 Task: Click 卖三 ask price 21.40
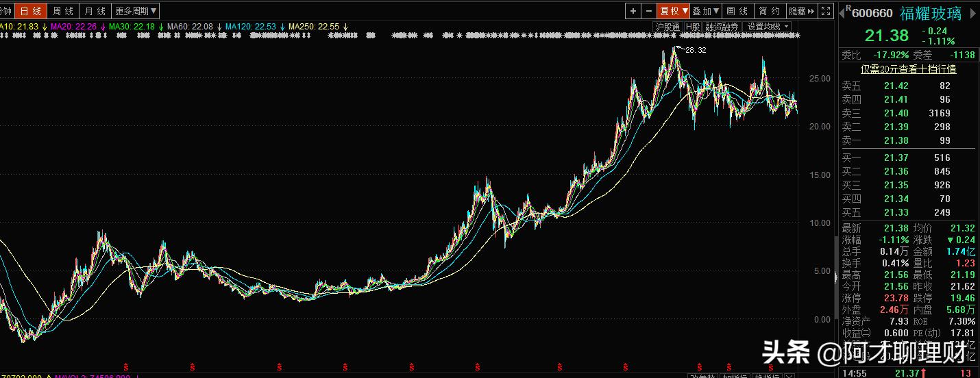click(x=896, y=113)
